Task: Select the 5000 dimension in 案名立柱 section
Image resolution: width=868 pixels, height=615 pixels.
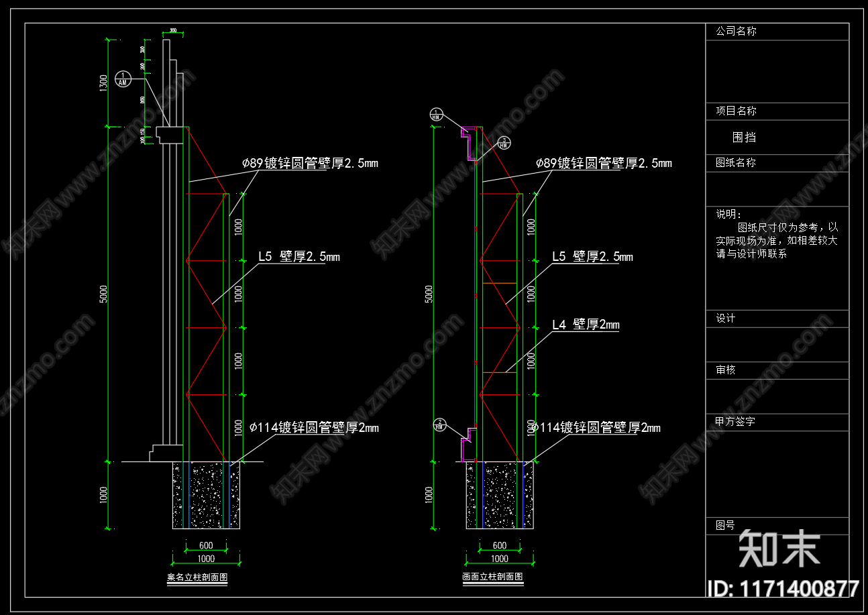Action: click(x=103, y=294)
